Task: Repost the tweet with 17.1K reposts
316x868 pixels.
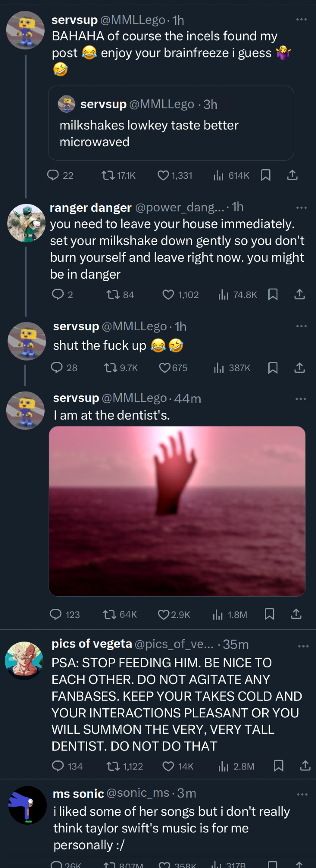Action: [108, 175]
